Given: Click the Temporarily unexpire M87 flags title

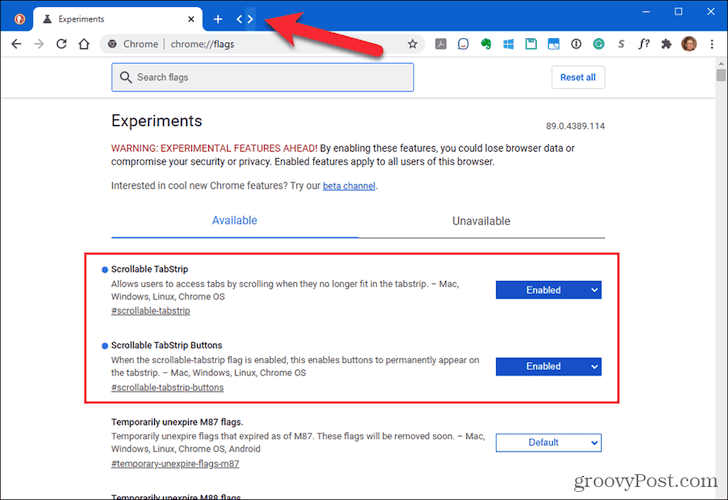Looking at the screenshot, I should coord(177,422).
